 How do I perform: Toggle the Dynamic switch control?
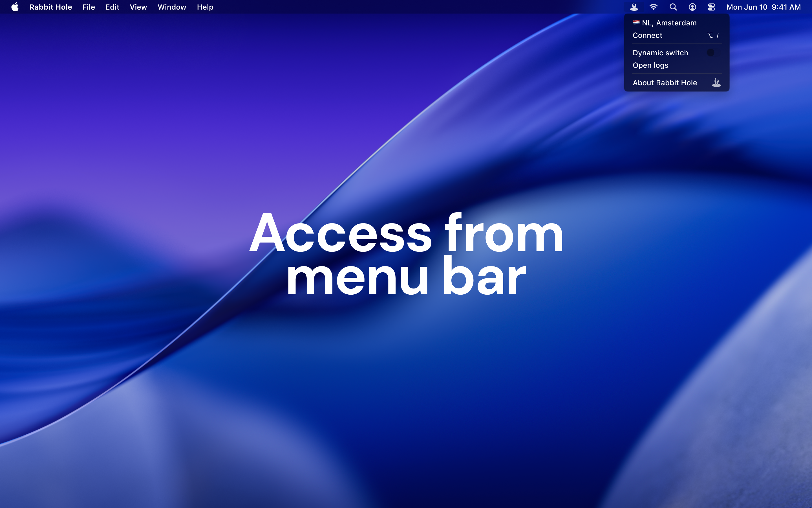coord(714,52)
